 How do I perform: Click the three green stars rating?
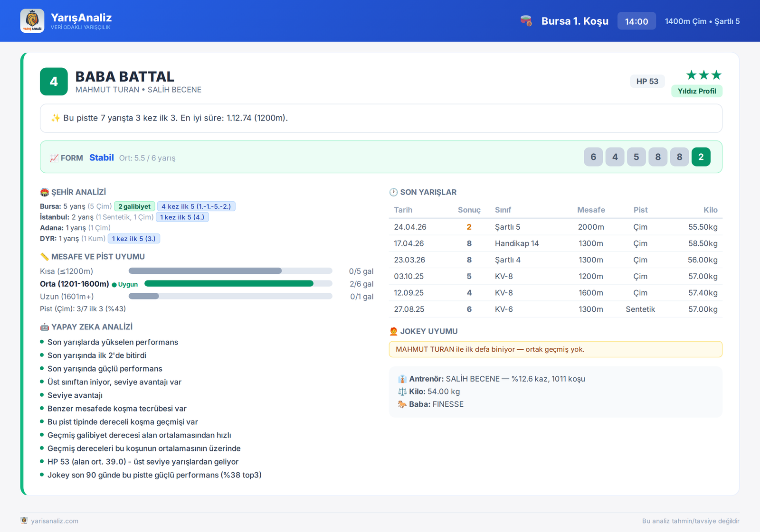[x=704, y=75]
